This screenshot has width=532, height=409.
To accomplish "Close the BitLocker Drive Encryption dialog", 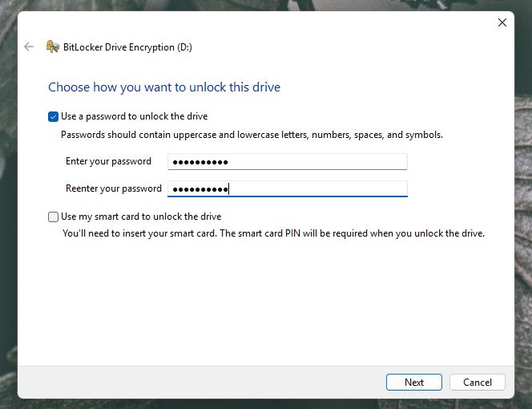I will [502, 22].
